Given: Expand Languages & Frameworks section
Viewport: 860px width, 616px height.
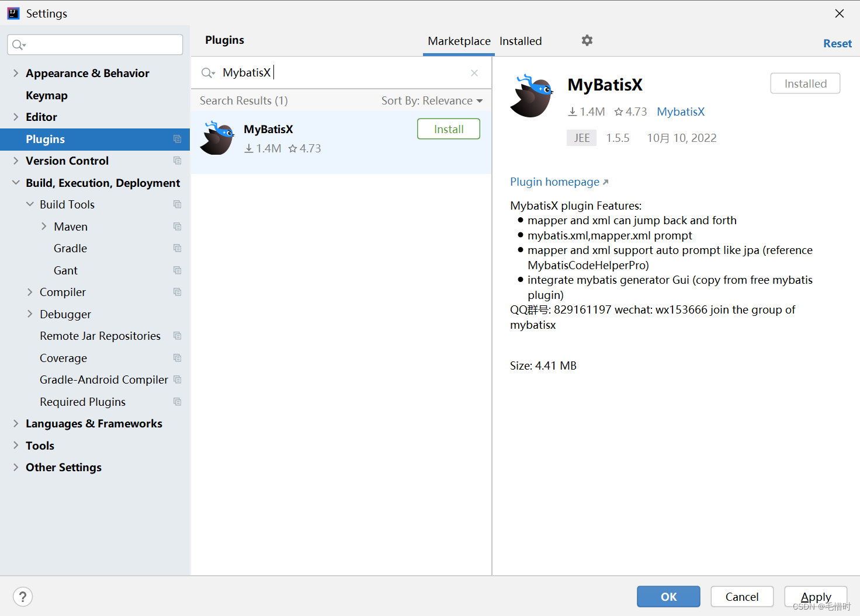Looking at the screenshot, I should [16, 423].
